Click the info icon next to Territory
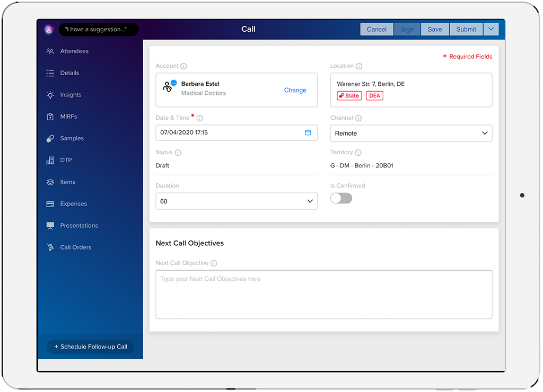This screenshot has width=543, height=392. (x=358, y=153)
